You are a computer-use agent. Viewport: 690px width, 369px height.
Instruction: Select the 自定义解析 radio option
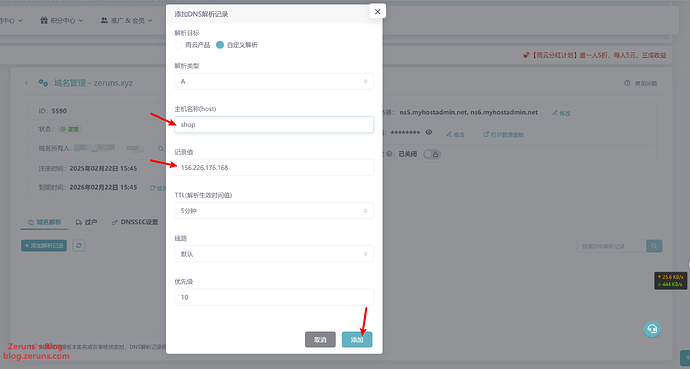[x=220, y=45]
